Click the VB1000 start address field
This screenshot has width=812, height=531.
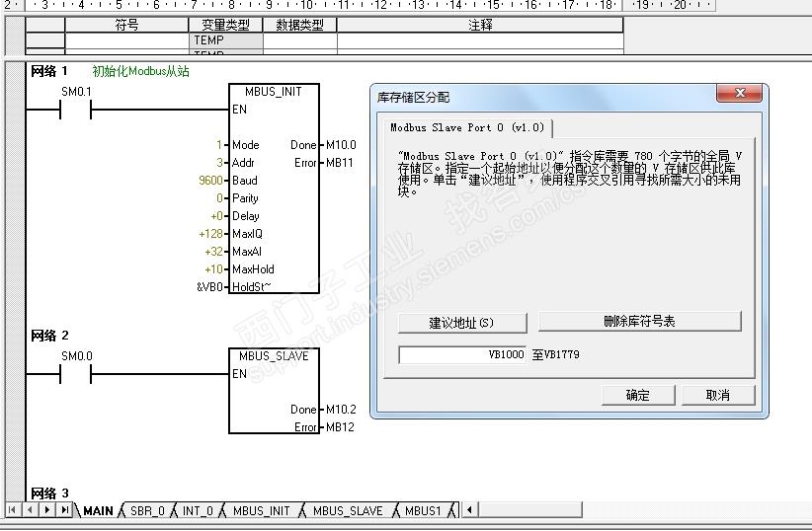[x=462, y=355]
